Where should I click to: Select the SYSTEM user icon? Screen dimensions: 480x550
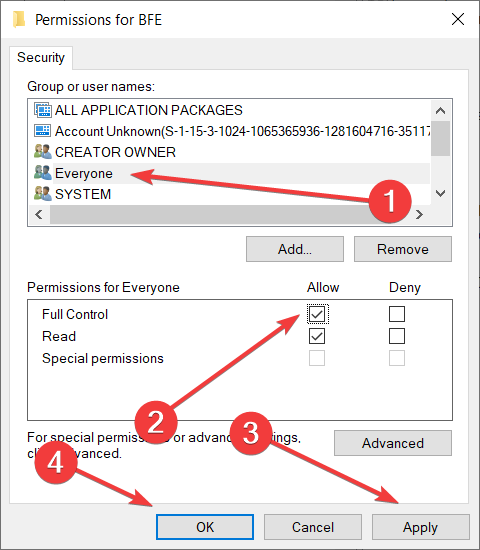pos(43,194)
